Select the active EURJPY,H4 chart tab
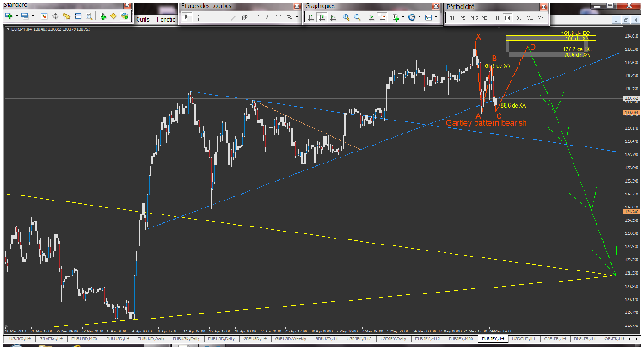Image resolution: width=644 pixels, height=347 pixels. (x=494, y=338)
